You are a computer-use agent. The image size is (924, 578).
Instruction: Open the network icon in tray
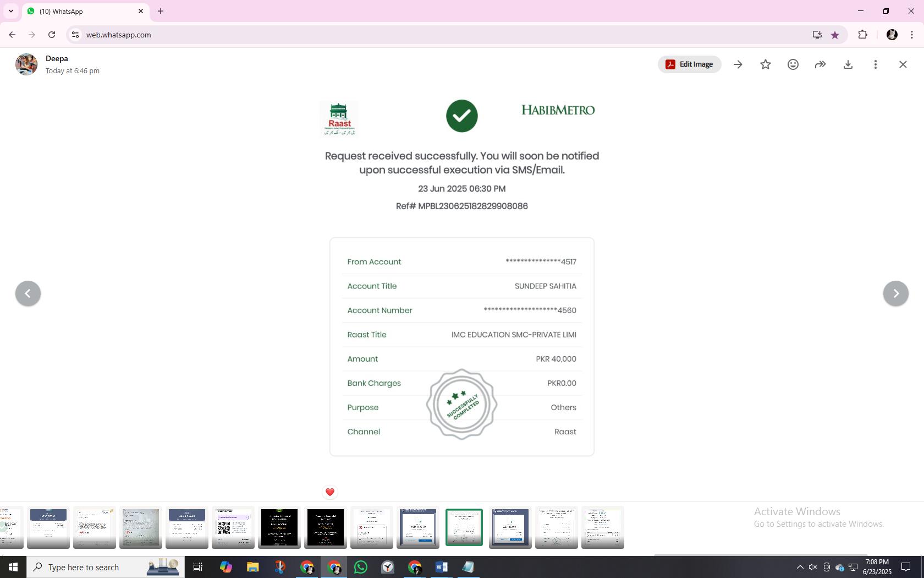pyautogui.click(x=853, y=567)
